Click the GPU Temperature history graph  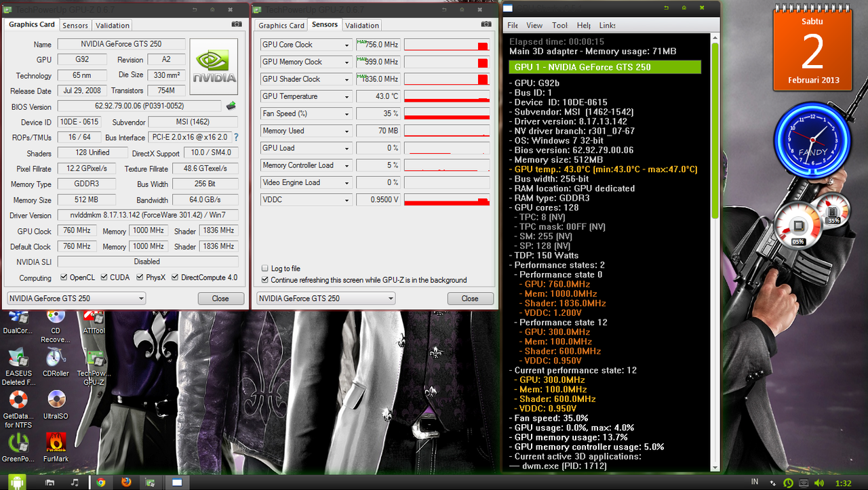(447, 96)
